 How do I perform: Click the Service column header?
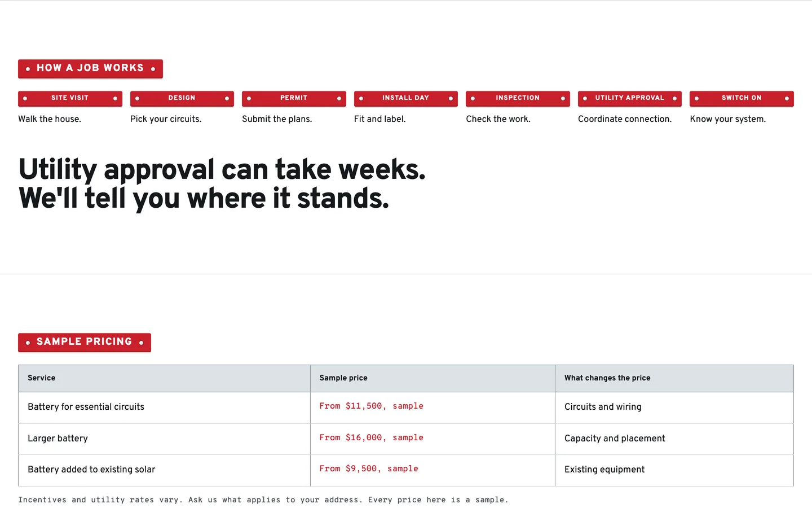pos(164,378)
